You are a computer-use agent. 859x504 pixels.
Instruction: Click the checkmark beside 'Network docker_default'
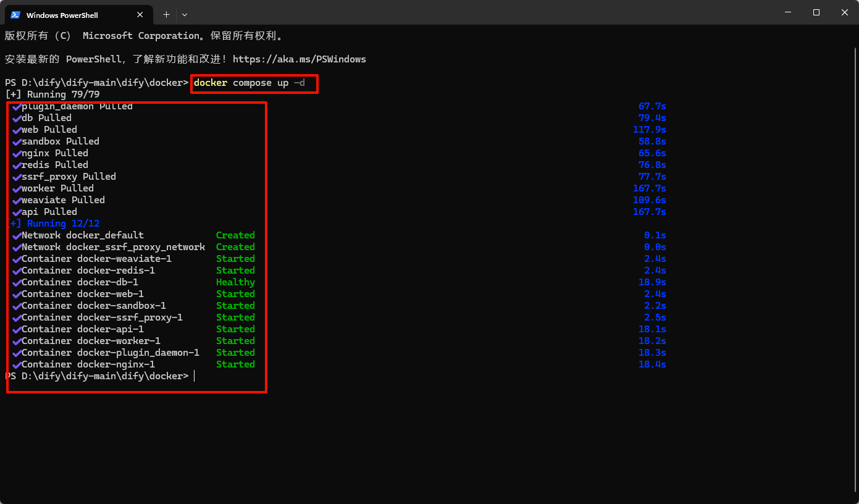17,235
